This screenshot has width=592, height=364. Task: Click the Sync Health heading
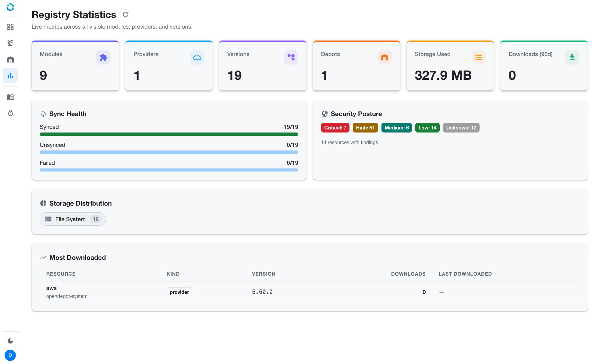coord(68,114)
